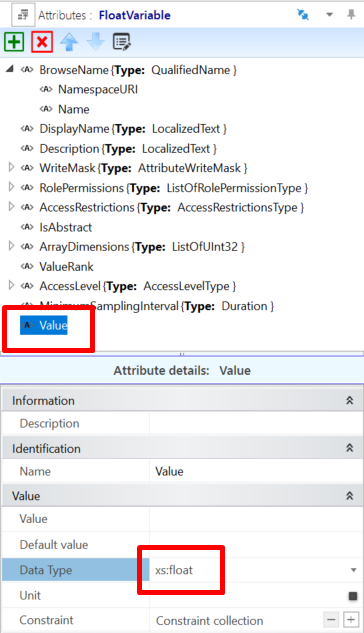Viewport: 364px width, 633px height.
Task: Click the Constraint collection text
Action: tap(209, 620)
